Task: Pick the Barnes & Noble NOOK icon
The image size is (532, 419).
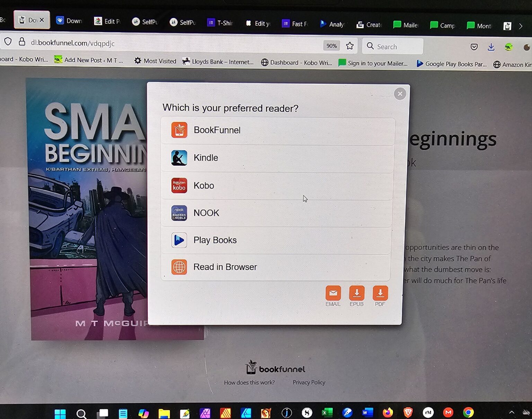Action: [179, 213]
